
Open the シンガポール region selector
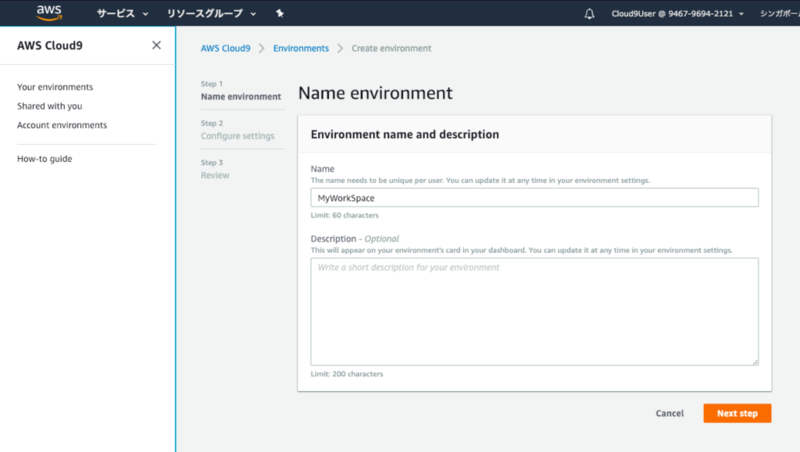[x=777, y=14]
